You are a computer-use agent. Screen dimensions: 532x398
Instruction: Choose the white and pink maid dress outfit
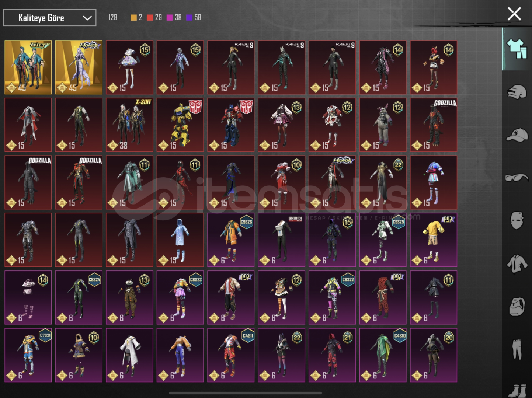(x=129, y=67)
